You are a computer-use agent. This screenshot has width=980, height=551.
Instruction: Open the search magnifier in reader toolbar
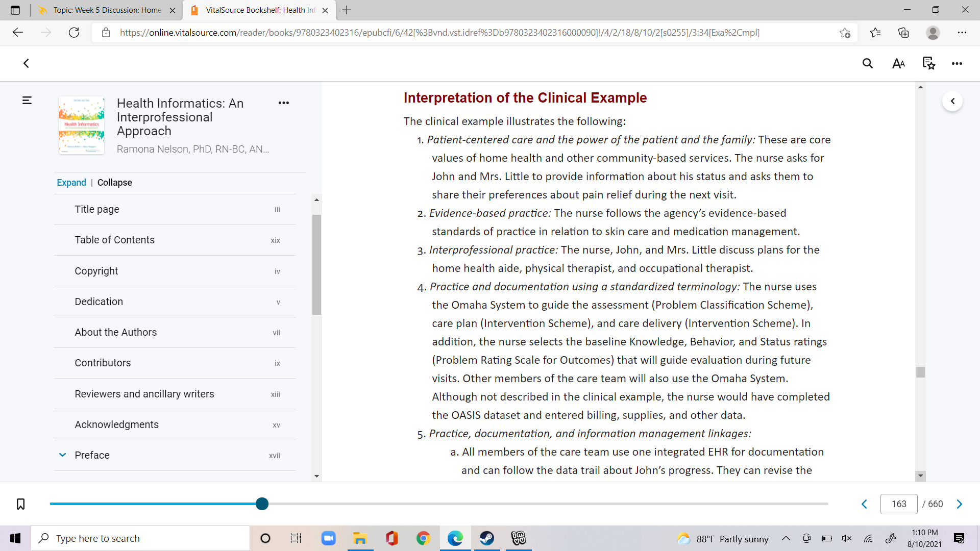tap(867, 63)
